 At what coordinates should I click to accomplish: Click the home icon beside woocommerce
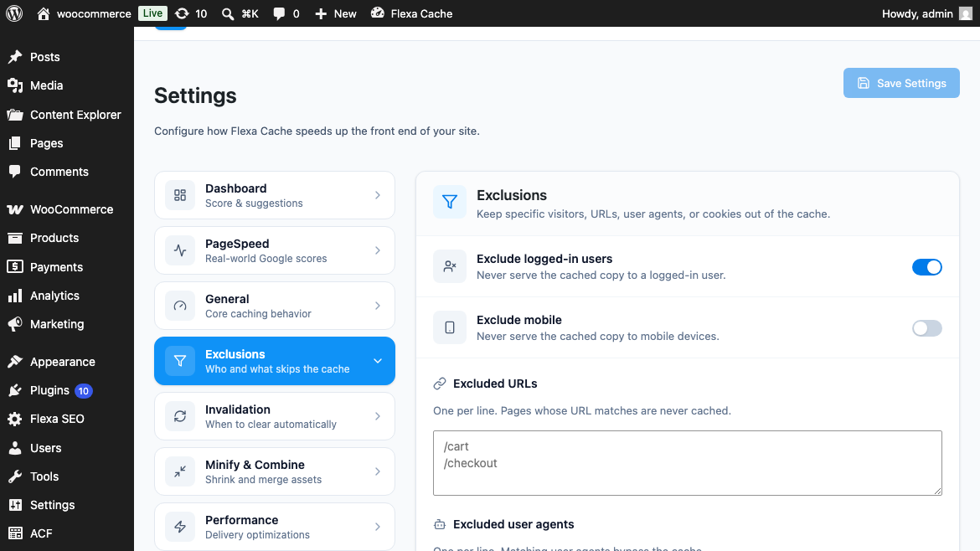click(43, 13)
